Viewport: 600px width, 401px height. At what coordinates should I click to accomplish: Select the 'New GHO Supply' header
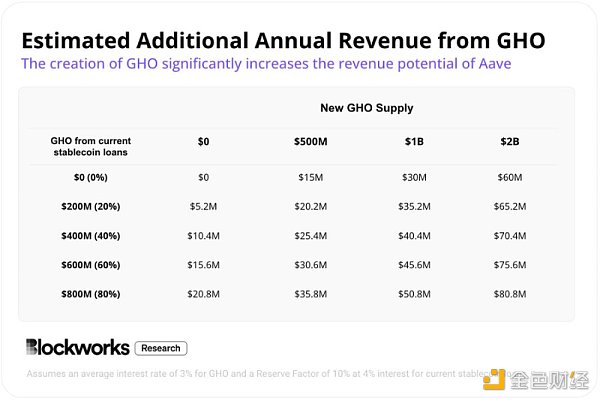click(366, 108)
